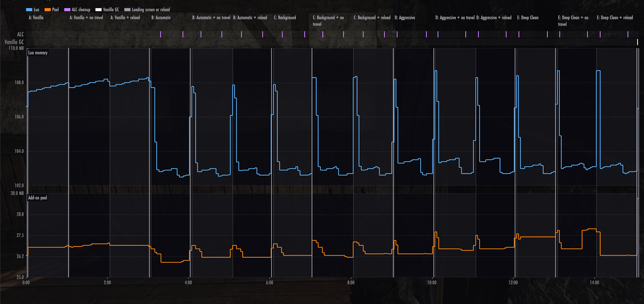
Task: Click the 'Vanilla GC' event row label
Action: (14, 42)
